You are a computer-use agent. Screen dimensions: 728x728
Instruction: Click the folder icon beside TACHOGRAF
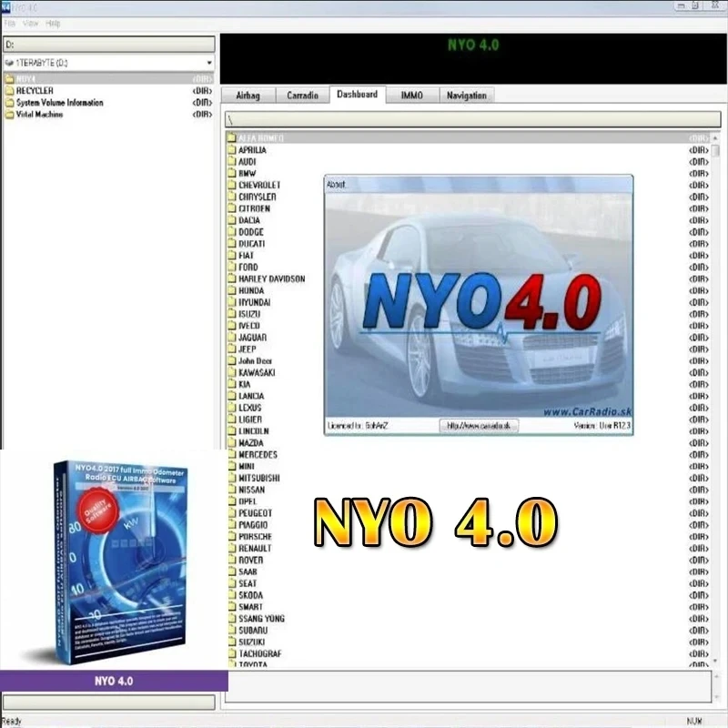point(230,653)
